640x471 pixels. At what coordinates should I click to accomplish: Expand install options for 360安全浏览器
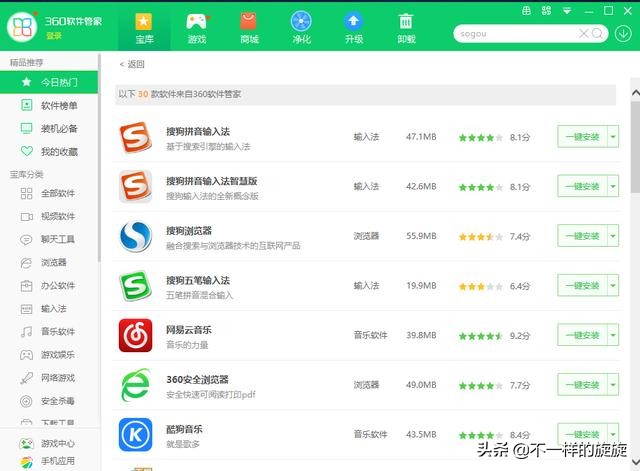pos(613,385)
